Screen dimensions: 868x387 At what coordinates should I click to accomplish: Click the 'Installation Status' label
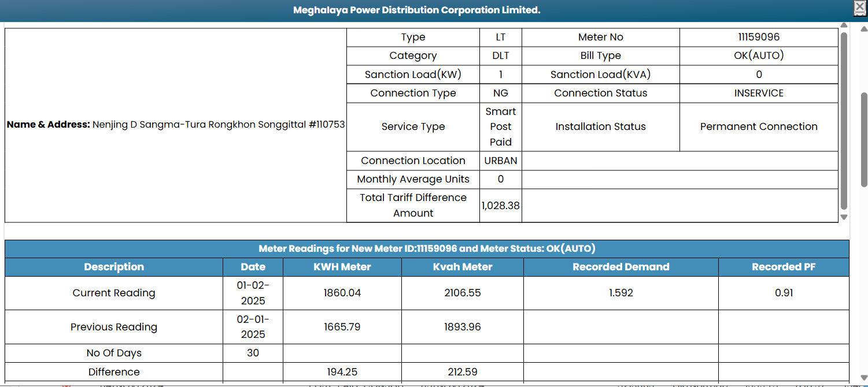[x=601, y=127]
